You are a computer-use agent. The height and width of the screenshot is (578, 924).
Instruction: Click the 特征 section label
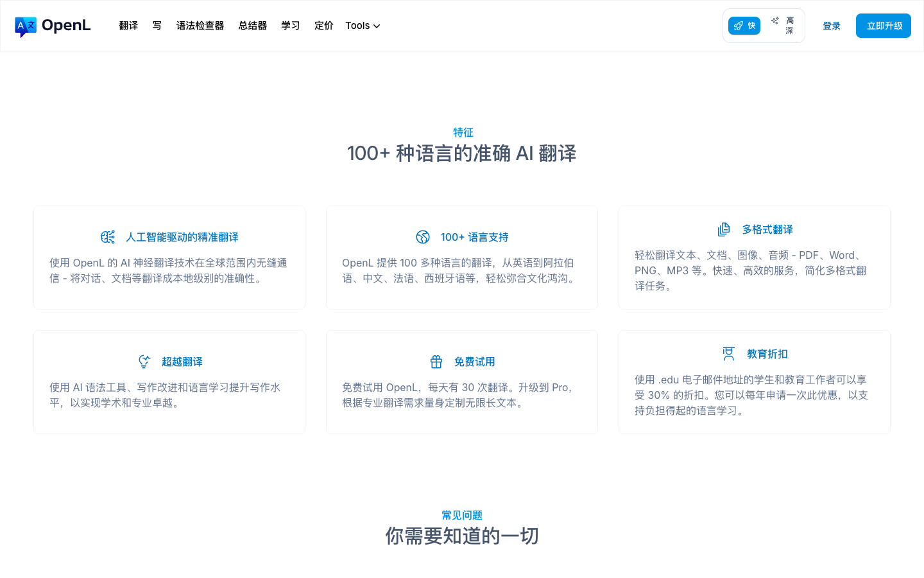pos(463,132)
